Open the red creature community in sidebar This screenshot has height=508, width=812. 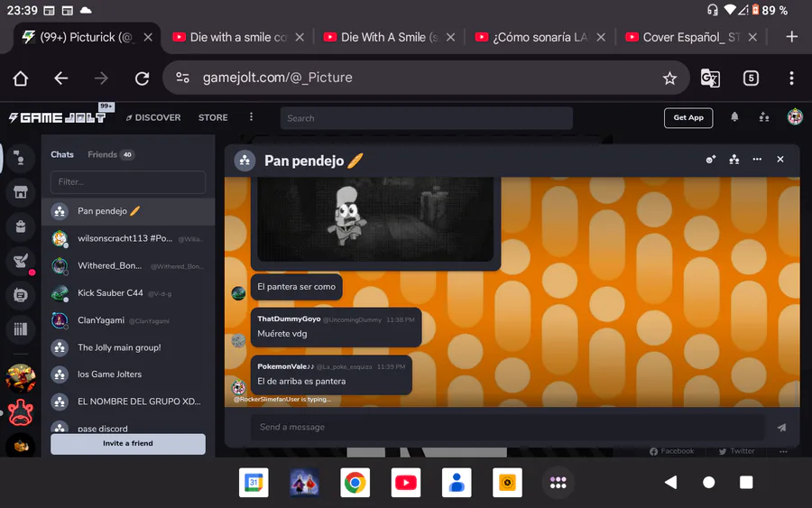coord(21,412)
